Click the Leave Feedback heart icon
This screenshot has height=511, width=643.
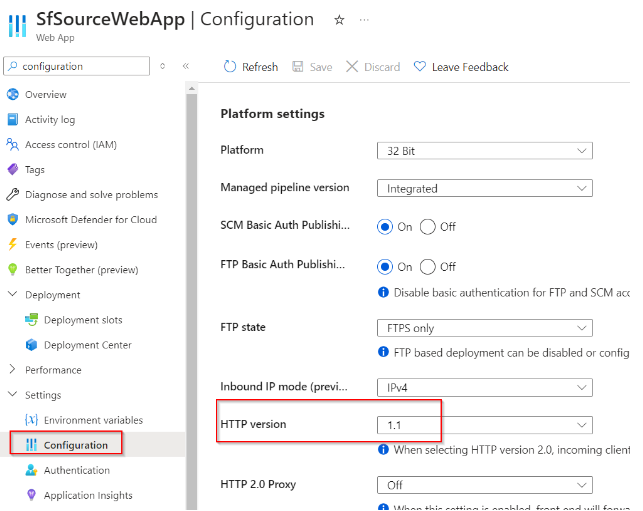[x=420, y=66]
